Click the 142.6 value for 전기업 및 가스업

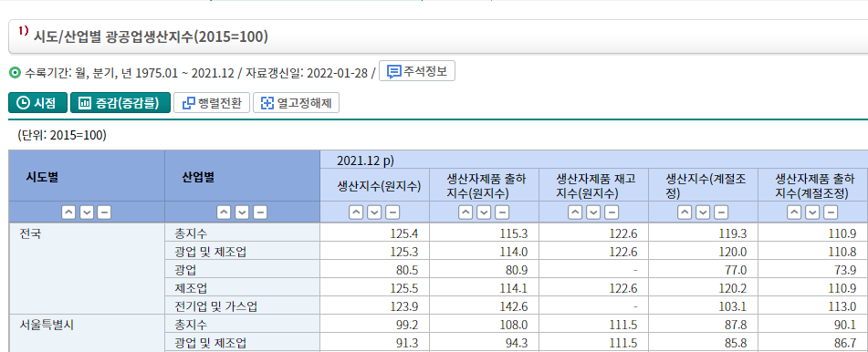point(515,306)
